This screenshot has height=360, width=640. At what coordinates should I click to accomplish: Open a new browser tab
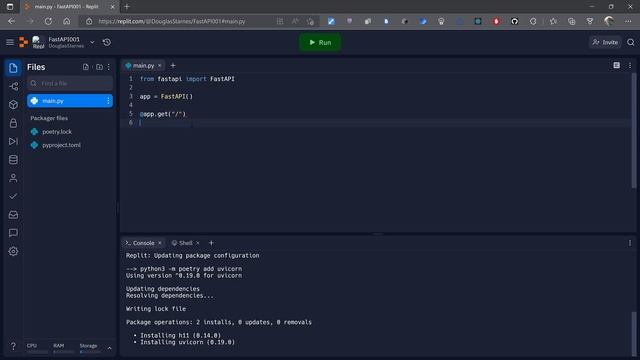(127, 7)
